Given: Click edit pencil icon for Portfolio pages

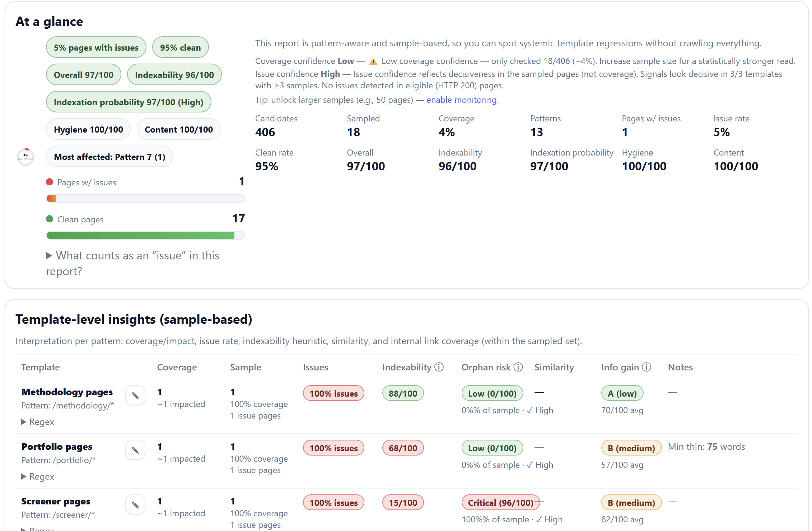Looking at the screenshot, I should tap(135, 450).
